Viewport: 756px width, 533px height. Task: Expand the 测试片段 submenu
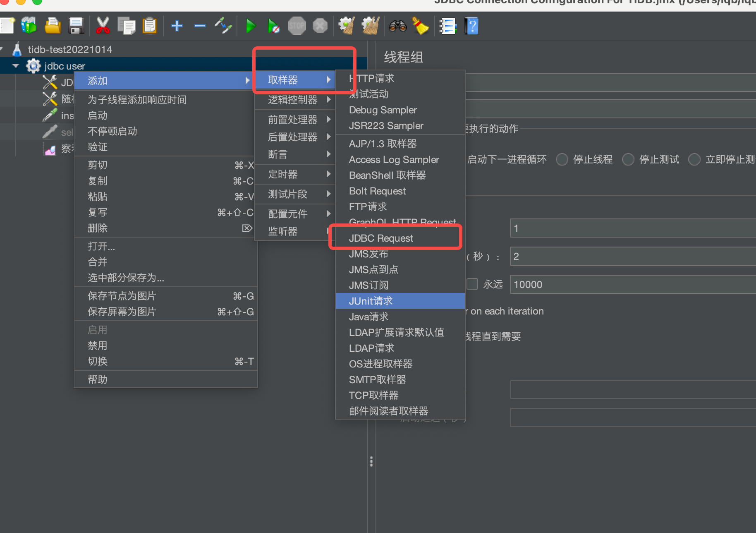pos(296,194)
